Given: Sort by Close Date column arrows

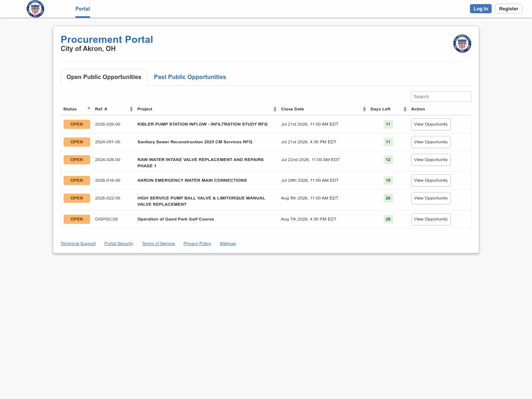Looking at the screenshot, I should click(x=364, y=109).
